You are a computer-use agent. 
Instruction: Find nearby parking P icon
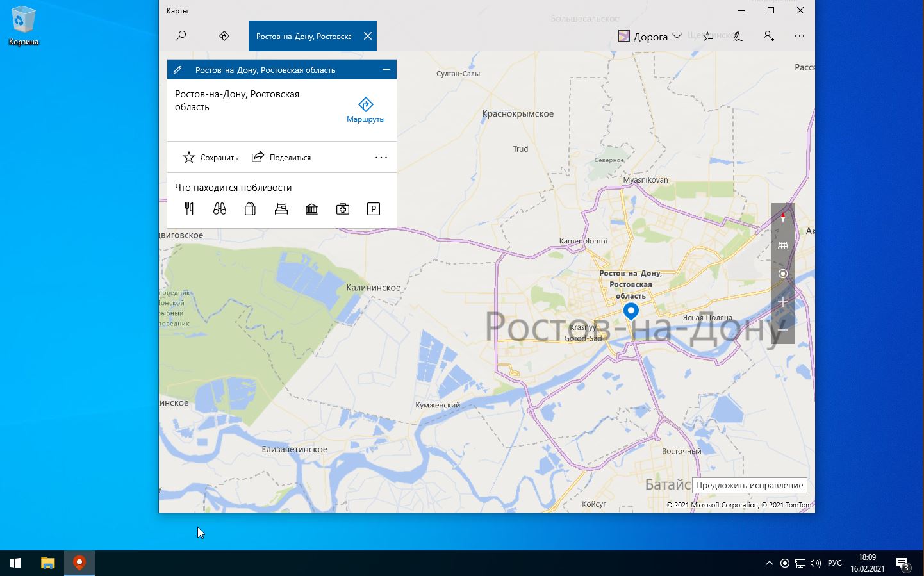pyautogui.click(x=374, y=209)
